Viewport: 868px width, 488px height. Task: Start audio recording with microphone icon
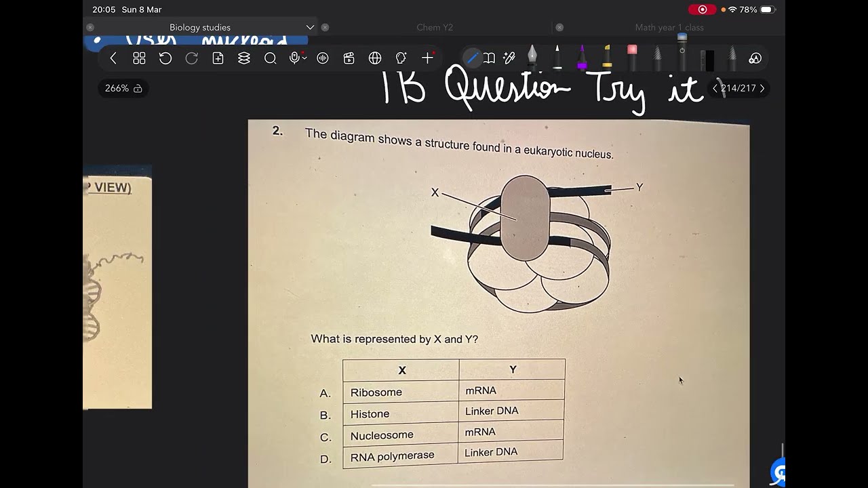[294, 58]
